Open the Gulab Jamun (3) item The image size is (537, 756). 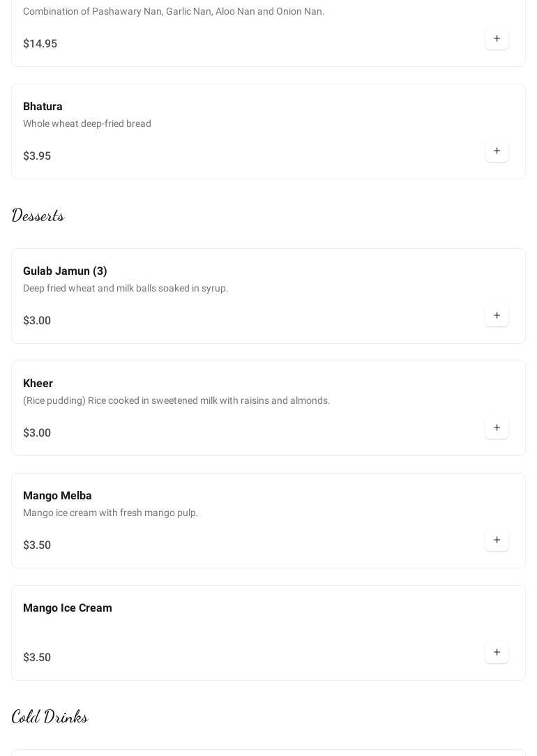[x=65, y=271]
